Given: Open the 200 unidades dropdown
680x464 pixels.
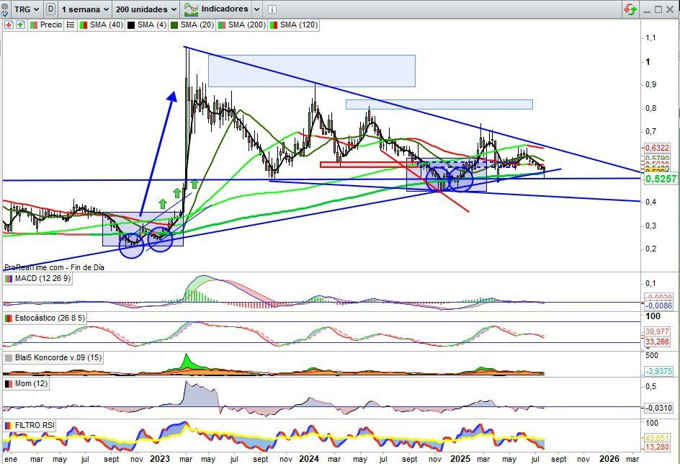Looking at the screenshot, I should 146,9.
